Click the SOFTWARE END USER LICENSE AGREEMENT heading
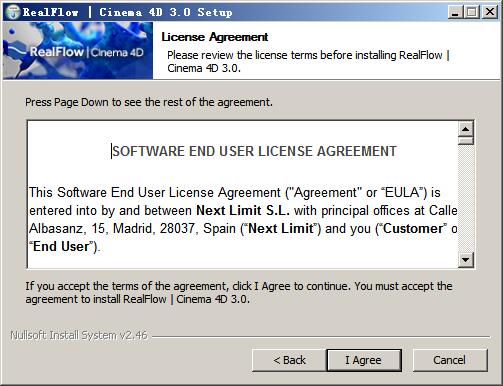The width and height of the screenshot is (503, 386). [254, 151]
